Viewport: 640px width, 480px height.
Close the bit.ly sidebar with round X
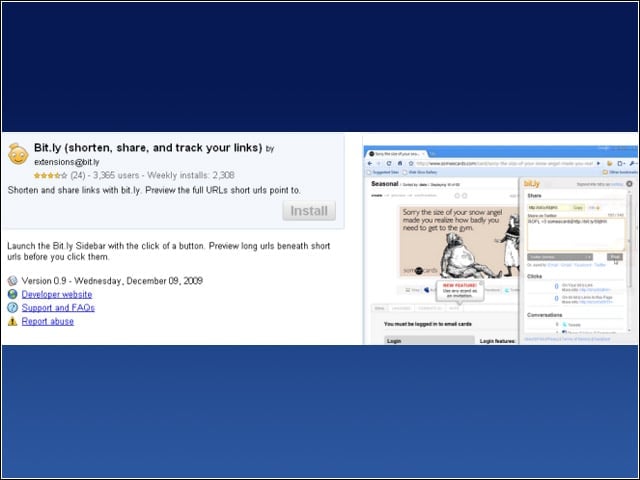pyautogui.click(x=629, y=184)
